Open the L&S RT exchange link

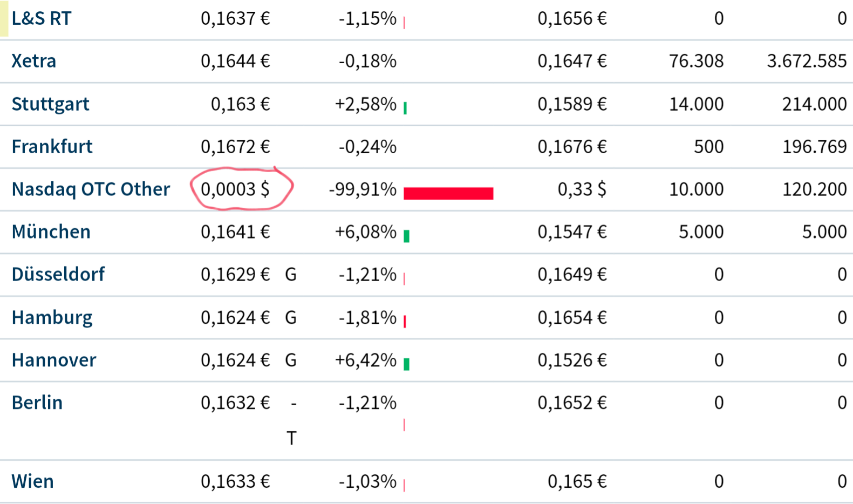(41, 18)
